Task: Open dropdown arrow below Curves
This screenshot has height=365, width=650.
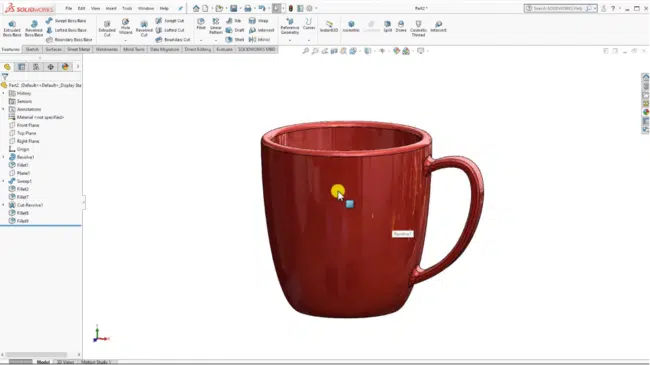Action: pyautogui.click(x=309, y=40)
